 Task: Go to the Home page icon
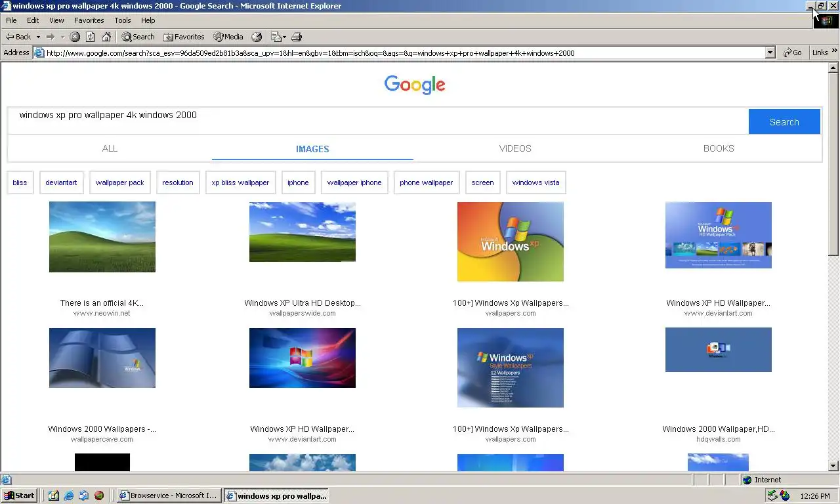tap(106, 37)
